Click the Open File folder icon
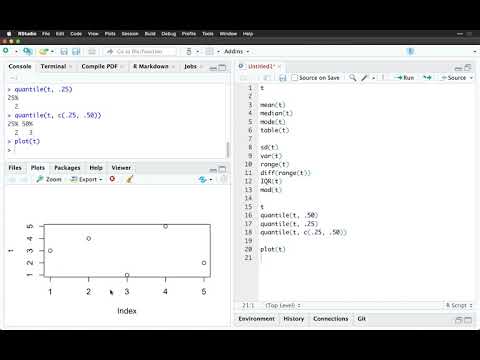Image resolution: width=480 pixels, height=360 pixels. point(44,51)
